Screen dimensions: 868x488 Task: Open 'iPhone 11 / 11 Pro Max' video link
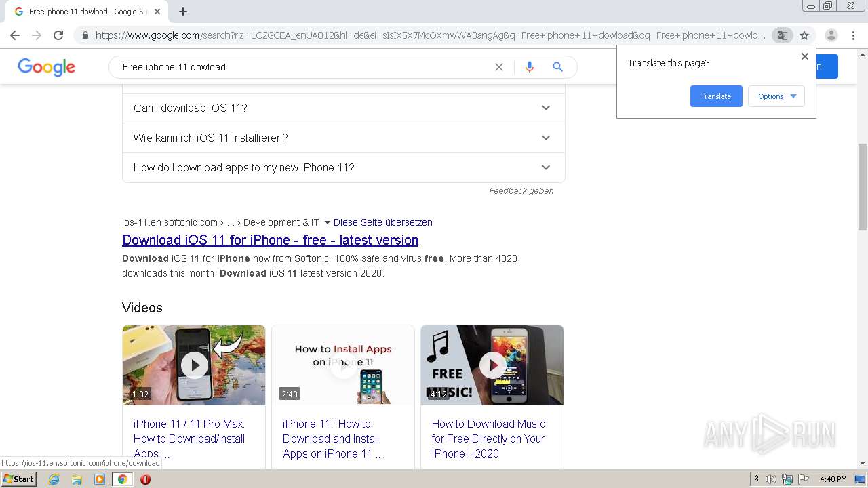[x=189, y=439]
